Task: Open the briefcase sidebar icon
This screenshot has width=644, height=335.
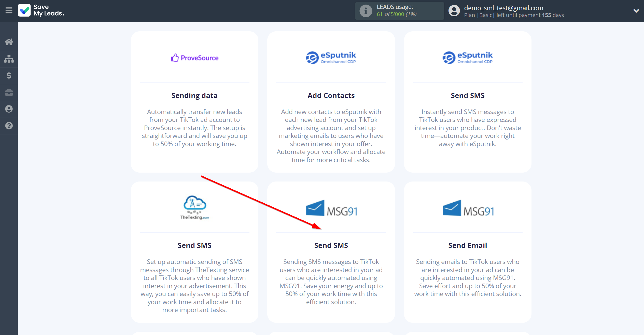Action: 9,92
